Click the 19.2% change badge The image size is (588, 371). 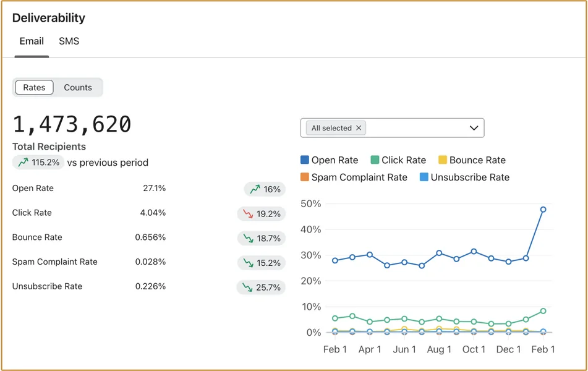262,214
